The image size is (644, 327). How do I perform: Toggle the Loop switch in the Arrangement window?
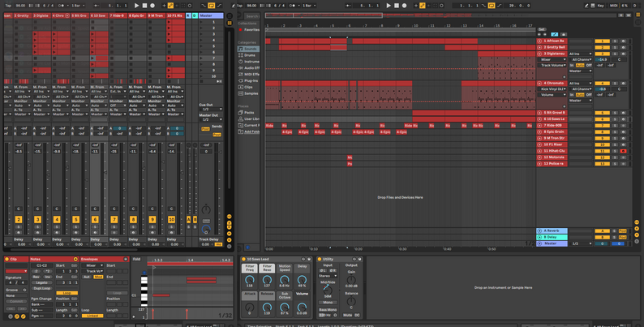point(492,6)
